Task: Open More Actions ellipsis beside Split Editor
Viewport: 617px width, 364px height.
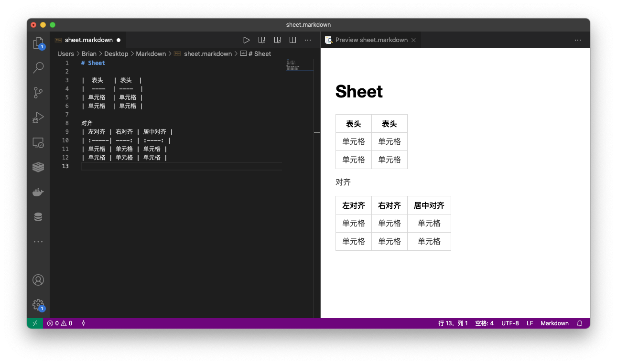Action: (308, 40)
